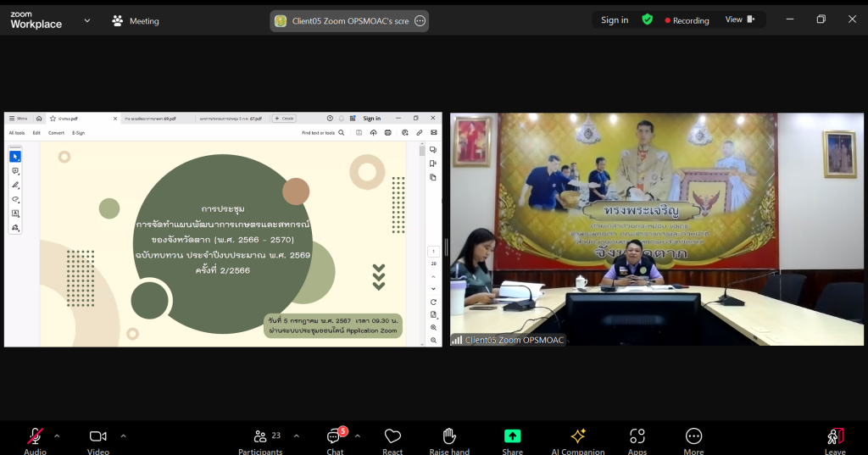Open the React heart menu
This screenshot has width=868, height=455.
[x=392, y=441]
